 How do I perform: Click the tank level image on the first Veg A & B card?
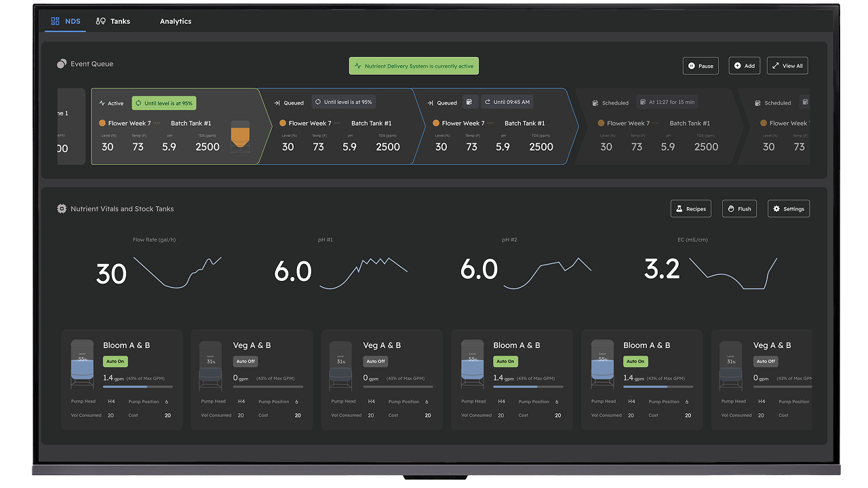point(211,365)
